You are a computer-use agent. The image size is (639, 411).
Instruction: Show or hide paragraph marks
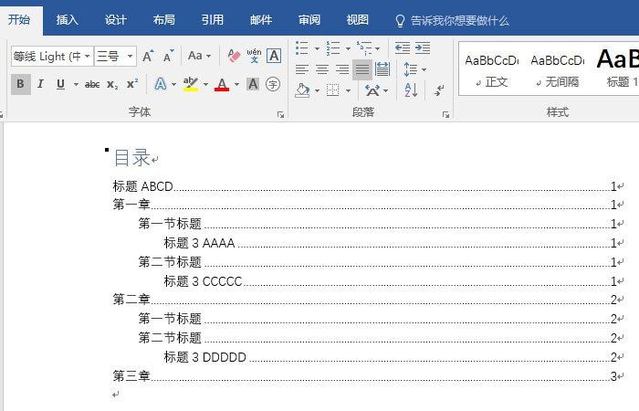(439, 90)
